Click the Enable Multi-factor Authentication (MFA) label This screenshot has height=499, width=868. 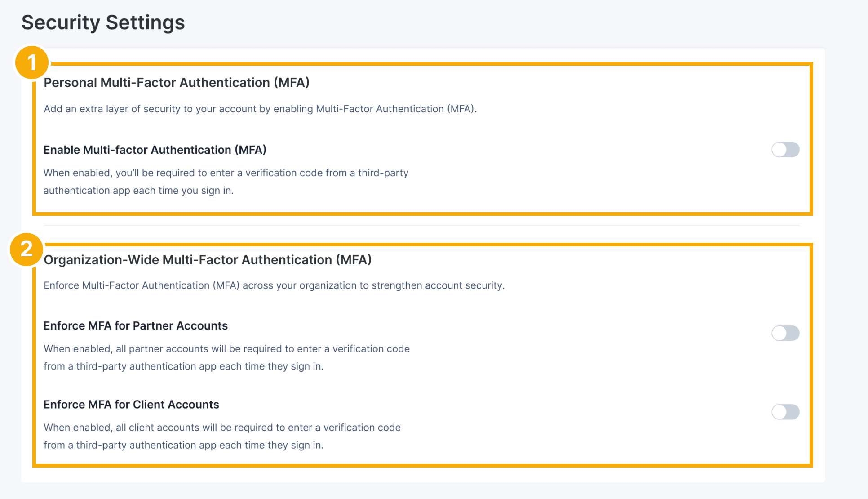155,150
